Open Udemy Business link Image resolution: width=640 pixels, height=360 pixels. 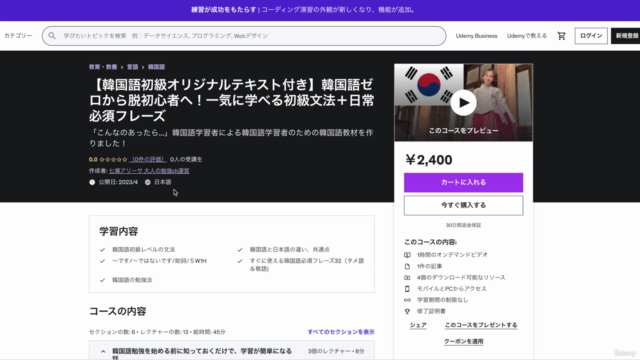pos(476,36)
